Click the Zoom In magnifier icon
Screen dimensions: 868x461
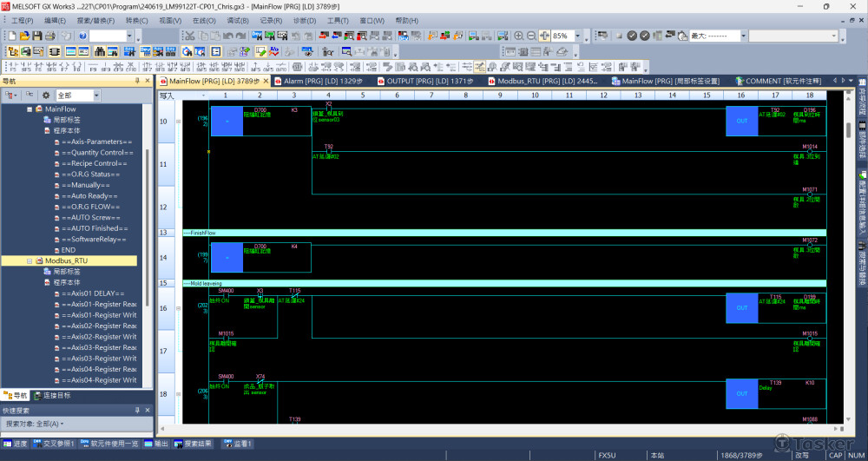coord(519,36)
